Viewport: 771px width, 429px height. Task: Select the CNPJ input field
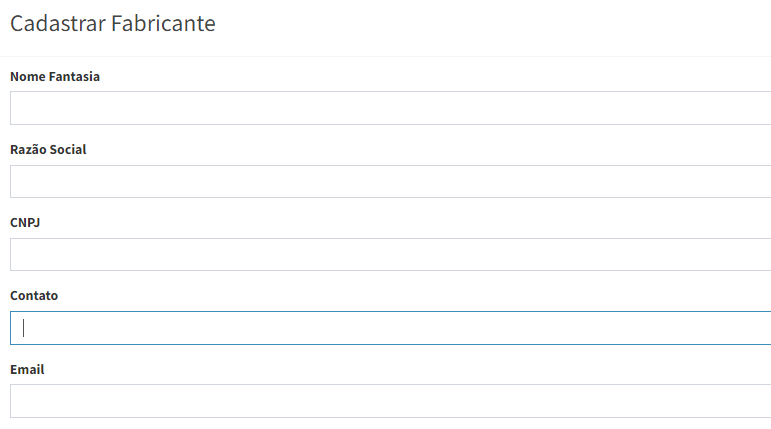point(390,254)
